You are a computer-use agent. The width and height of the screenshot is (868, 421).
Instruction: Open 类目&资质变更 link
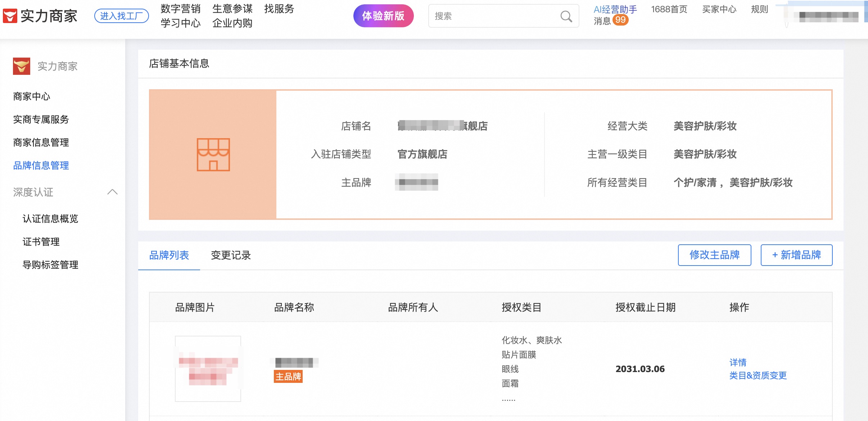point(758,375)
